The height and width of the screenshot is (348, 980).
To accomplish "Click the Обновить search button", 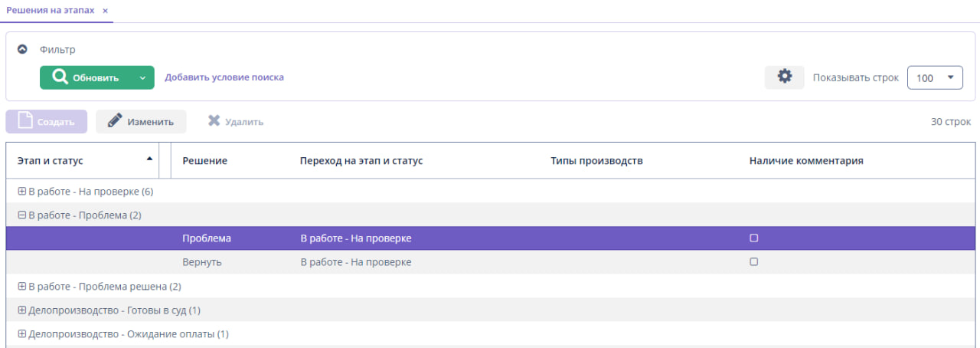I will pos(85,77).
